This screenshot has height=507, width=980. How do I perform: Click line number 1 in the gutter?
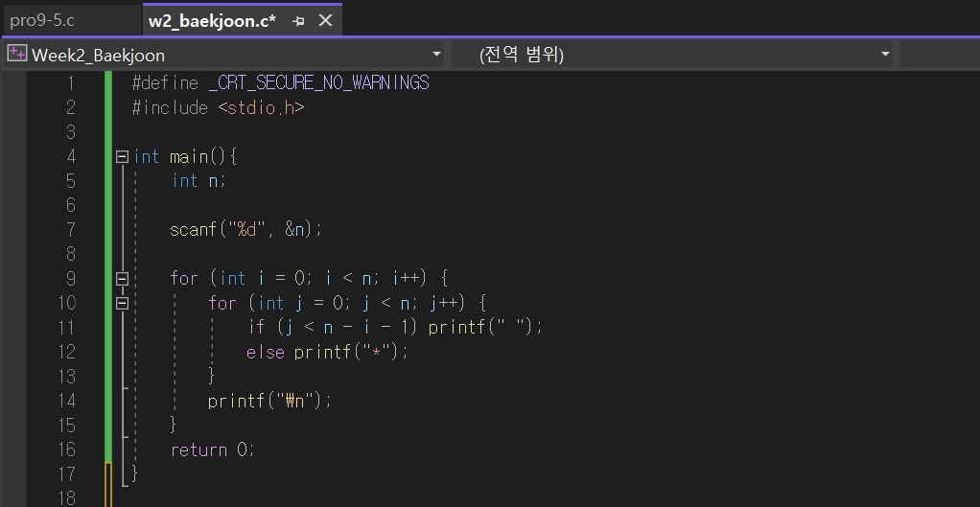[x=70, y=83]
